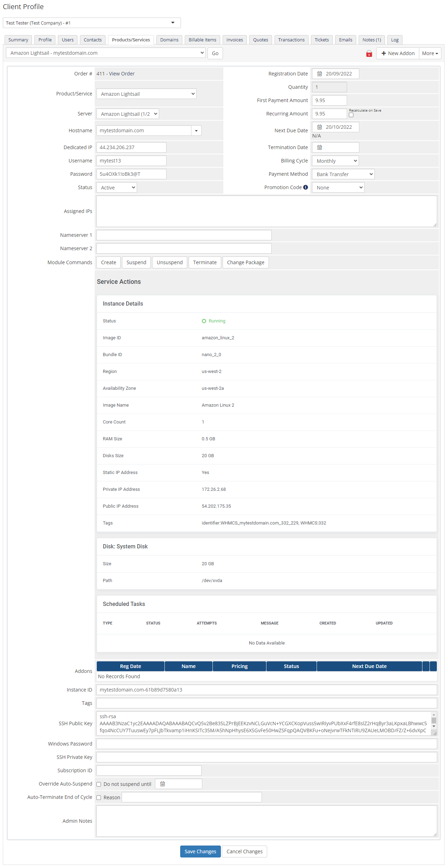
Task: Open the Users tab
Action: pyautogui.click(x=68, y=40)
